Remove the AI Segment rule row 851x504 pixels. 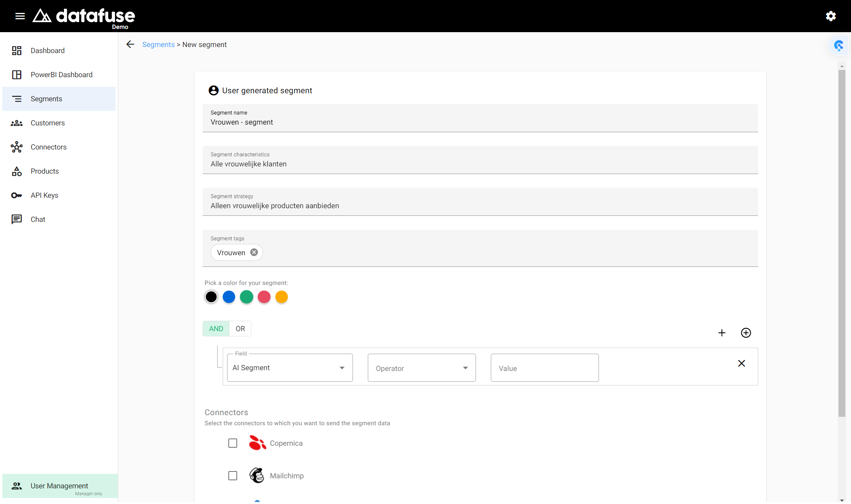point(742,363)
